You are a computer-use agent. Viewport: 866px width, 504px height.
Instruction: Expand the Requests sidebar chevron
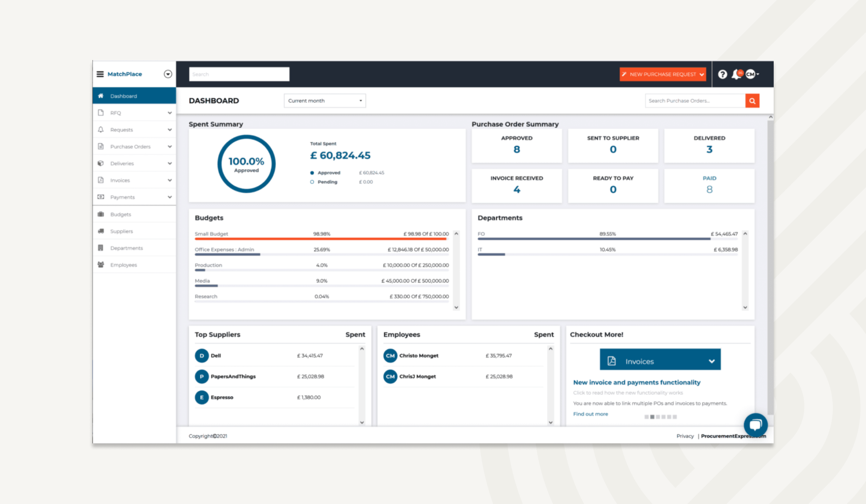click(170, 130)
